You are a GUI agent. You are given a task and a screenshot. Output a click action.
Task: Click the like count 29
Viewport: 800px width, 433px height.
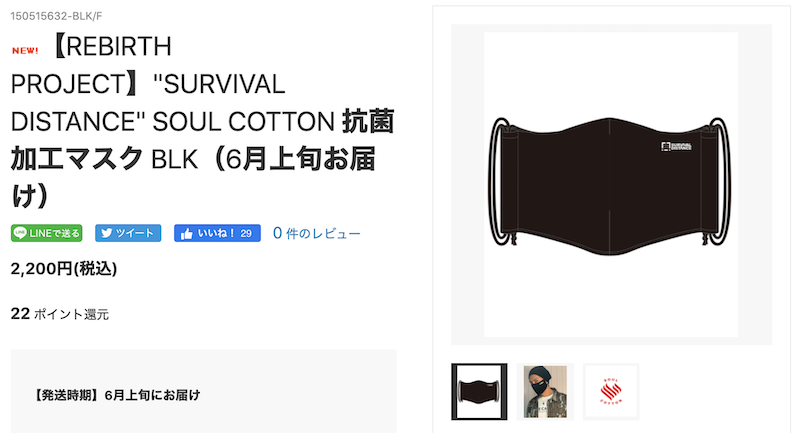click(x=246, y=234)
